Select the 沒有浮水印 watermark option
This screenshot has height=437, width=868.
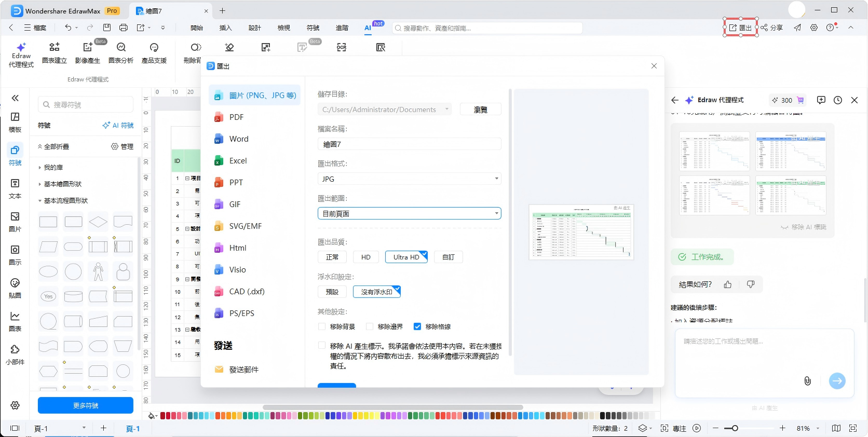(377, 292)
